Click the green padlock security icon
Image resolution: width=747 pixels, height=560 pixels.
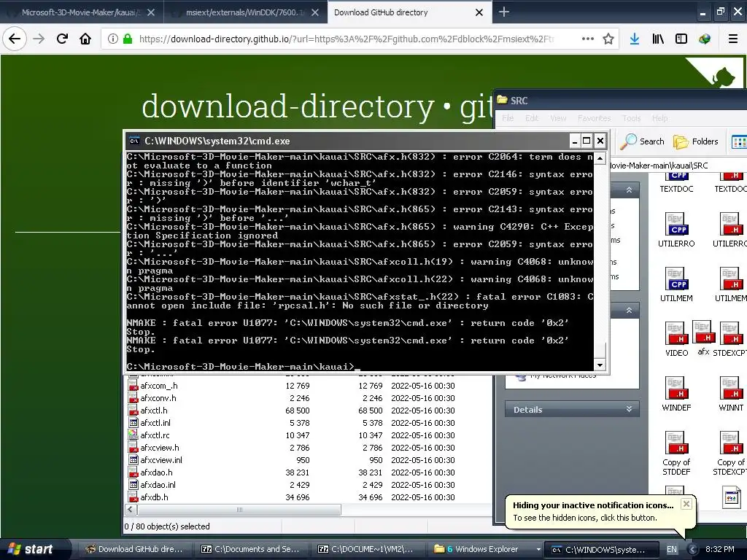(x=128, y=39)
